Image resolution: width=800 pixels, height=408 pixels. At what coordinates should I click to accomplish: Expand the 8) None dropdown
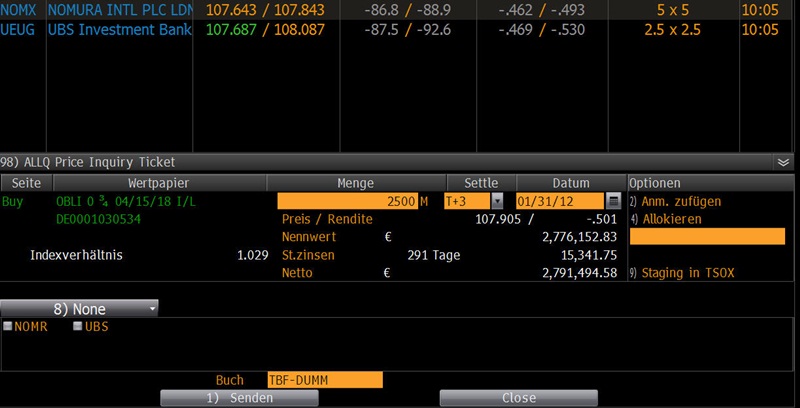tap(79, 309)
